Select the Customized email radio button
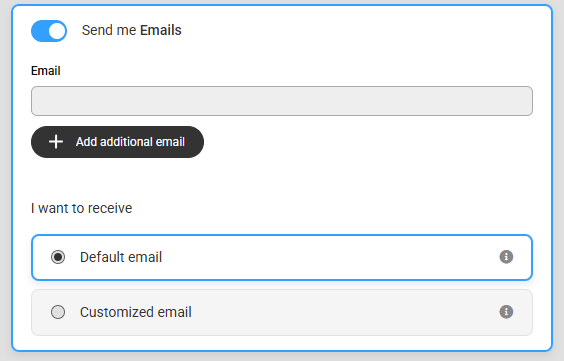 58,312
